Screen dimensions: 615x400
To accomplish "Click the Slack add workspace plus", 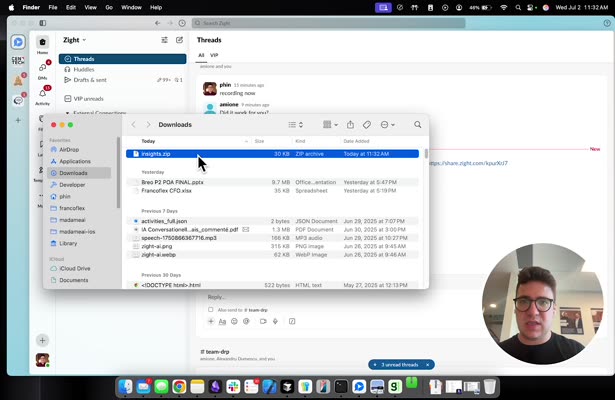I will point(18,120).
